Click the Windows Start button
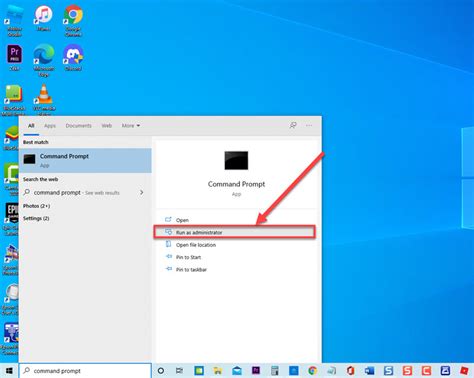This screenshot has height=378, width=474. 9,371
